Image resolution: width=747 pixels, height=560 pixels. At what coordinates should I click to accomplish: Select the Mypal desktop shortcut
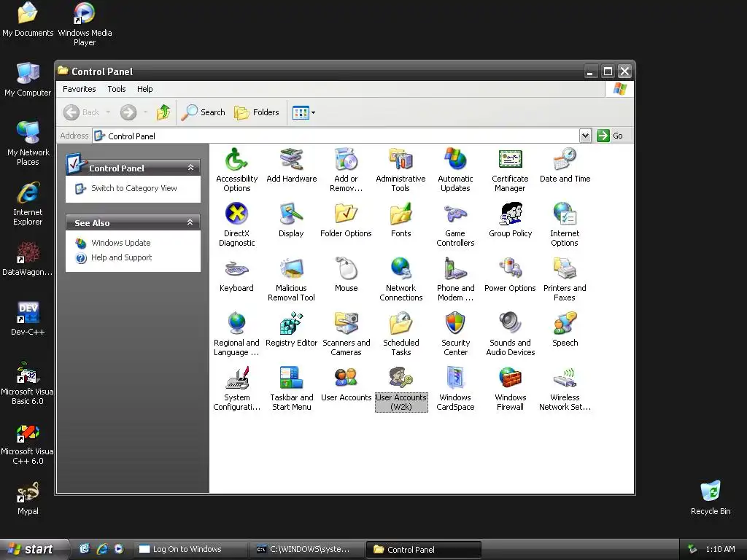point(28,498)
